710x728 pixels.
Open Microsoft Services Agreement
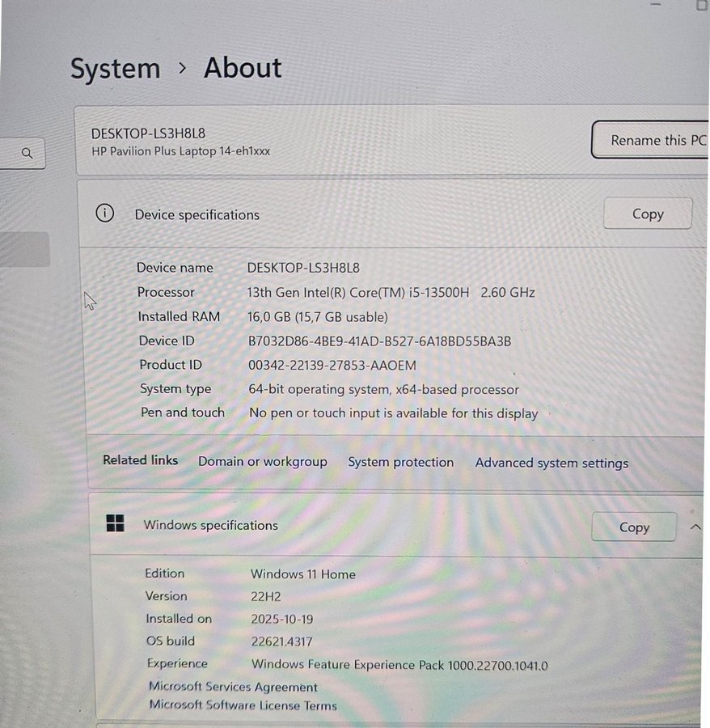tap(233, 687)
